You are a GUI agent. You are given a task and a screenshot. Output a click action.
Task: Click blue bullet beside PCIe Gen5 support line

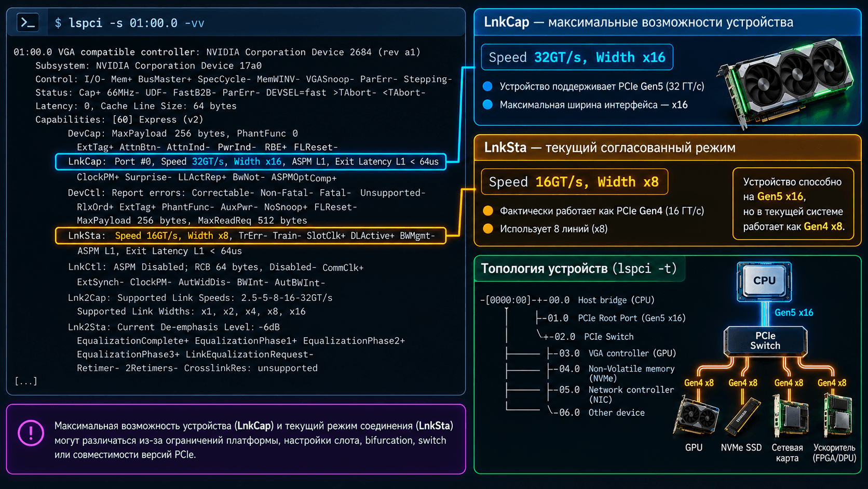pyautogui.click(x=487, y=86)
